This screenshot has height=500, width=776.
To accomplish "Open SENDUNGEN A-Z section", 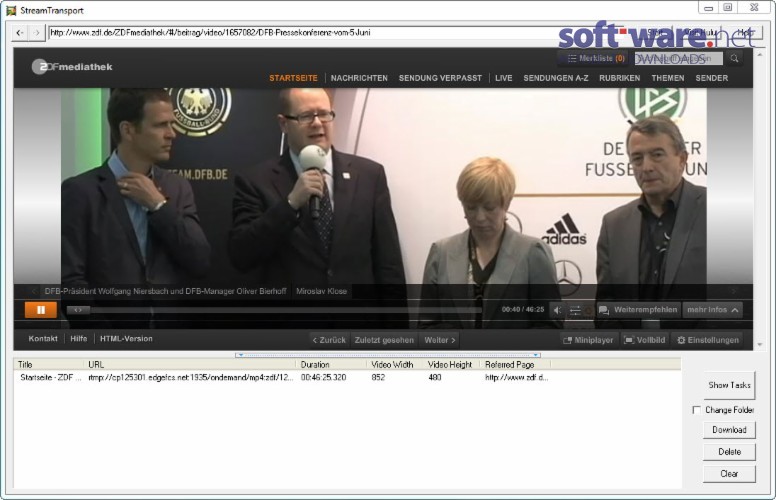I will pos(556,78).
